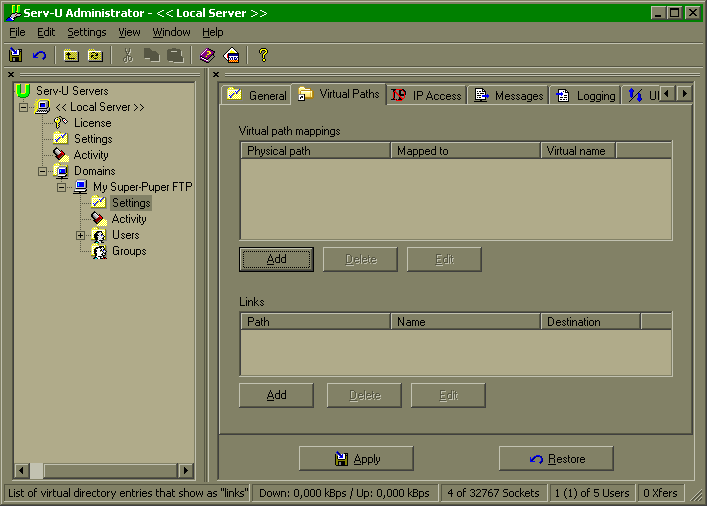The width and height of the screenshot is (707, 506).
Task: Collapse the Domains tree node
Action: (42, 171)
